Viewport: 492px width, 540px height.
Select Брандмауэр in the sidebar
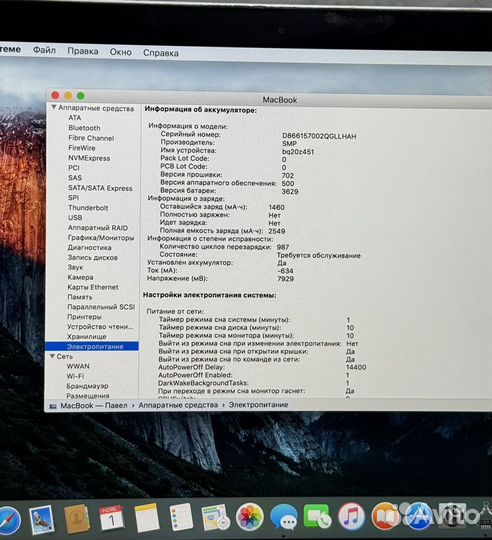pyautogui.click(x=87, y=386)
